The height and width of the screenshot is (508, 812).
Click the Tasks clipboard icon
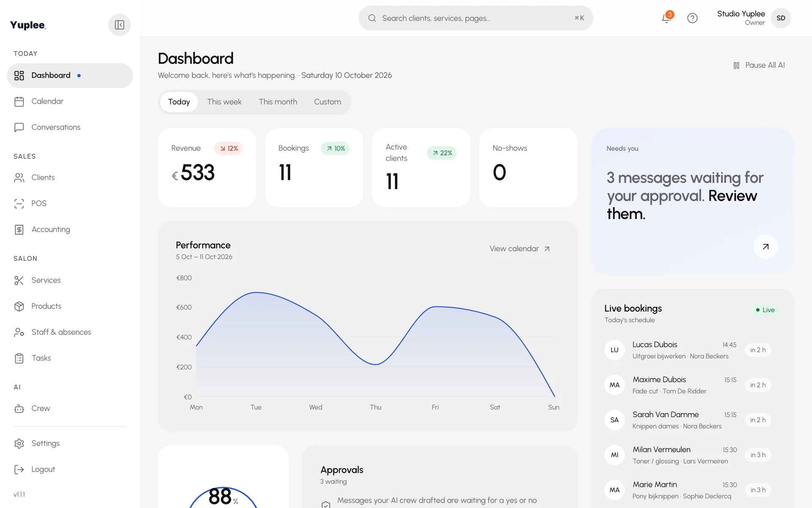pos(19,358)
